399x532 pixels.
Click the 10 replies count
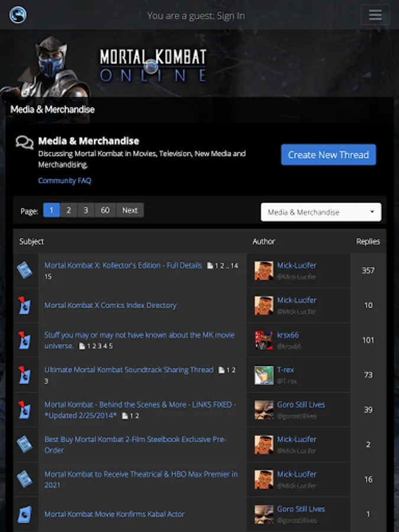click(368, 306)
